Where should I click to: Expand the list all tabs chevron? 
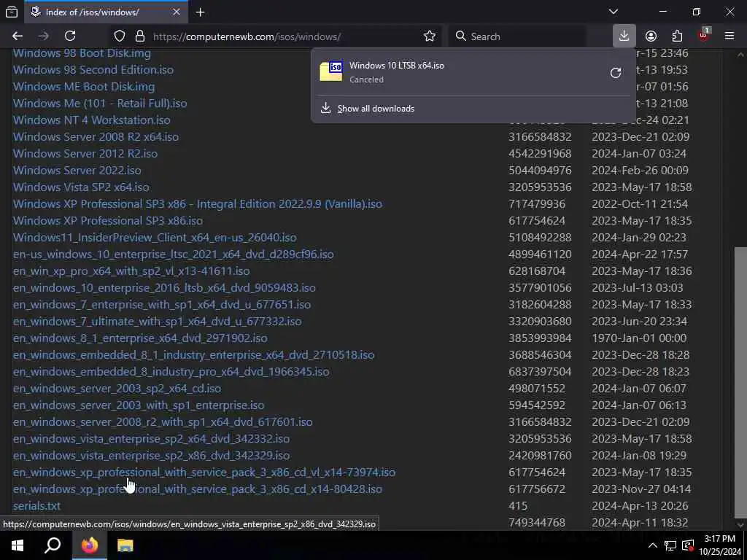click(613, 12)
